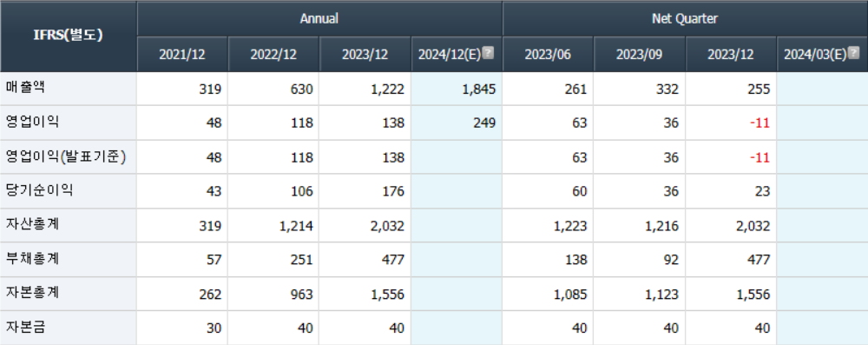Select the 영업이익 row label
This screenshot has height=345, width=868.
click(32, 122)
